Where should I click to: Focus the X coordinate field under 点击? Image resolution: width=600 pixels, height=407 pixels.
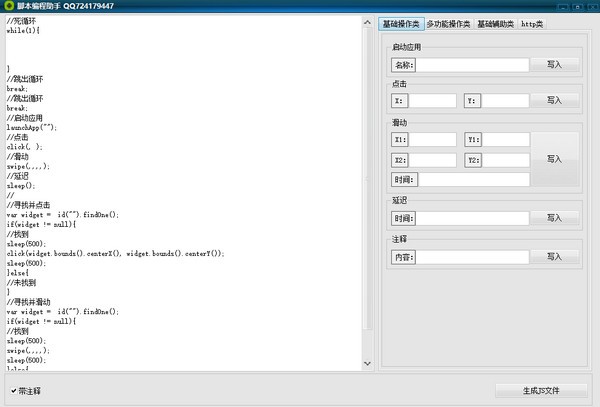pyautogui.click(x=432, y=101)
